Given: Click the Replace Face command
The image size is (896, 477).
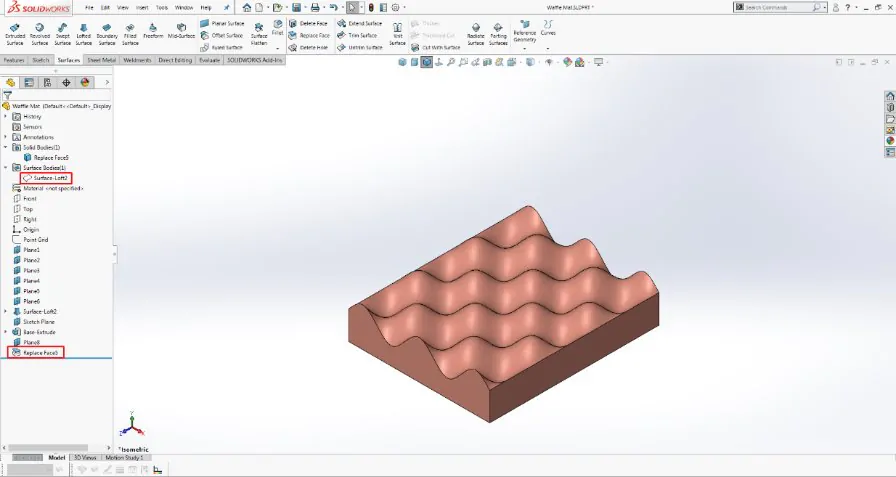Looking at the screenshot, I should tap(309, 35).
